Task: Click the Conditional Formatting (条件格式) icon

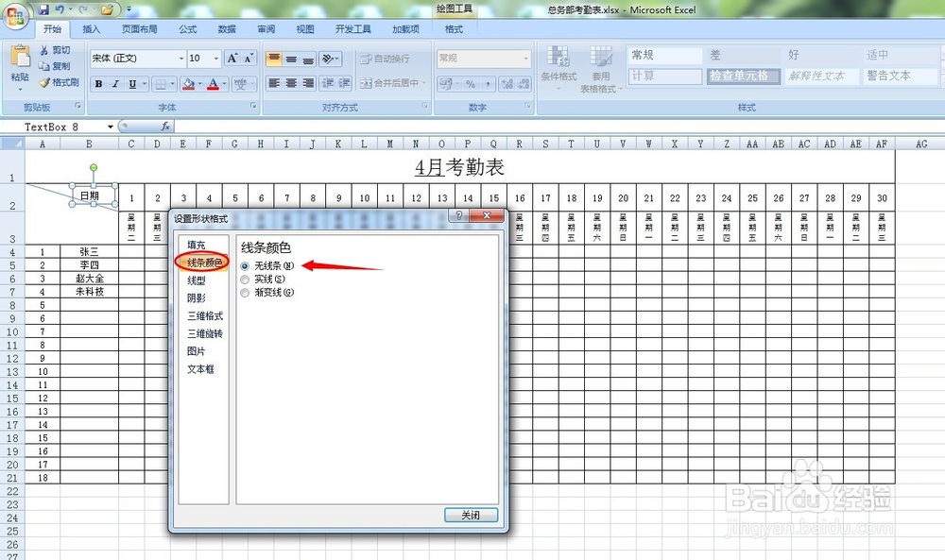Action: (558, 58)
